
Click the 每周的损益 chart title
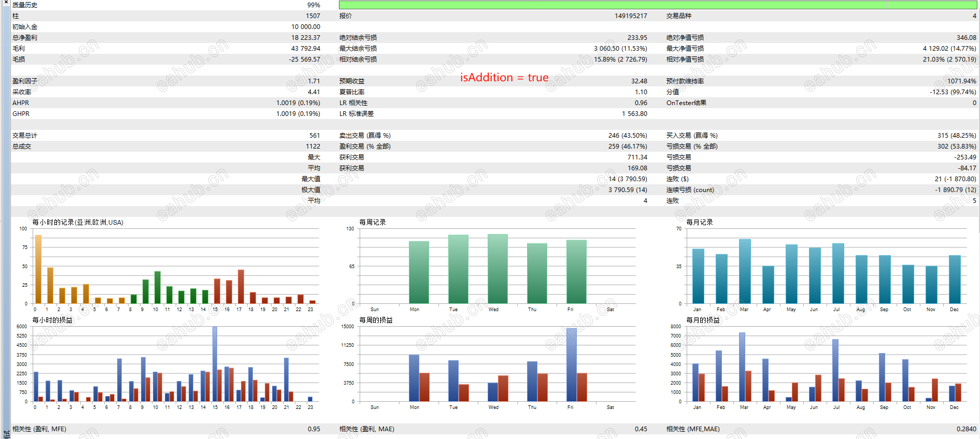pyautogui.click(x=376, y=320)
